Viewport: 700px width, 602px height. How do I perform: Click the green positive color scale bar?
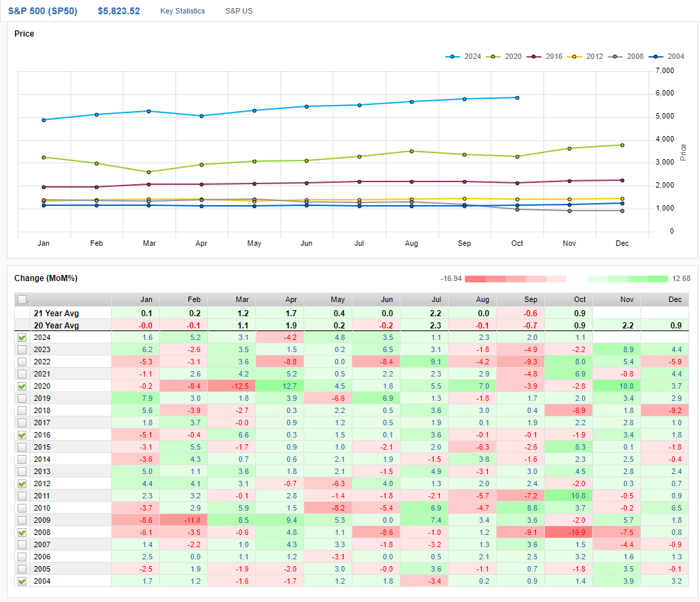[x=627, y=279]
